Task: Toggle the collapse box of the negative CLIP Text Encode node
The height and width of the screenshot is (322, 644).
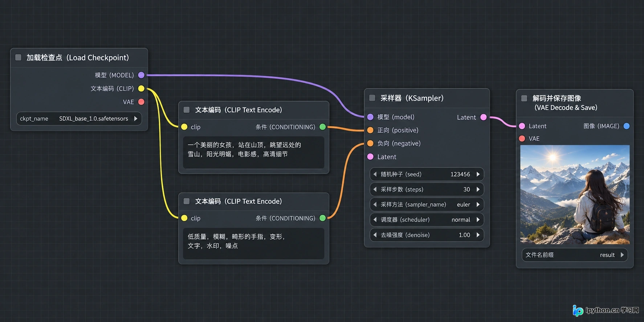Action: pyautogui.click(x=187, y=201)
